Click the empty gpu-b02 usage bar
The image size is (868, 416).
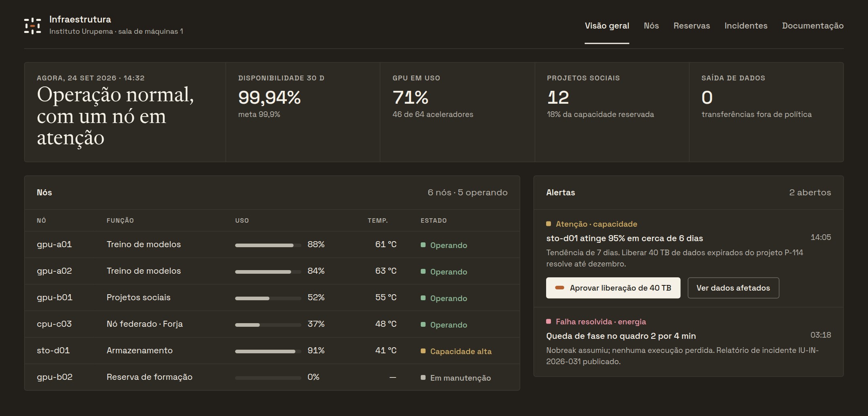click(268, 378)
